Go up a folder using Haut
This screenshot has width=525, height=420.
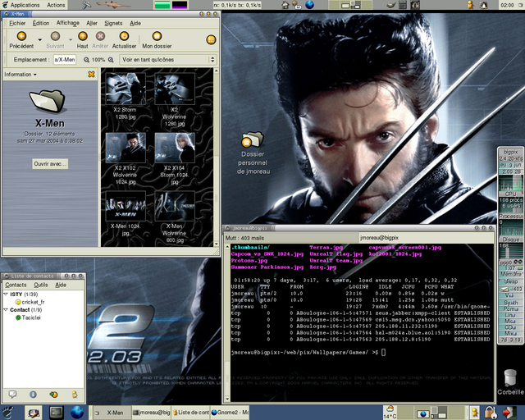click(x=82, y=40)
